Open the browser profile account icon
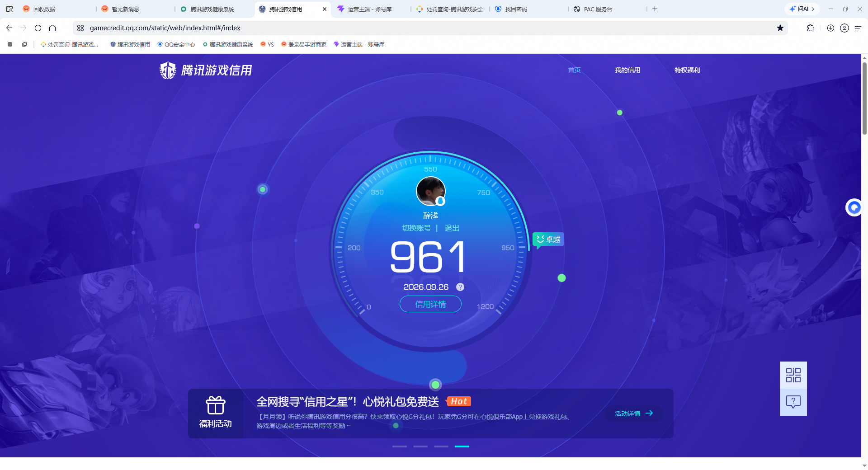This screenshot has height=470, width=868. click(x=844, y=28)
